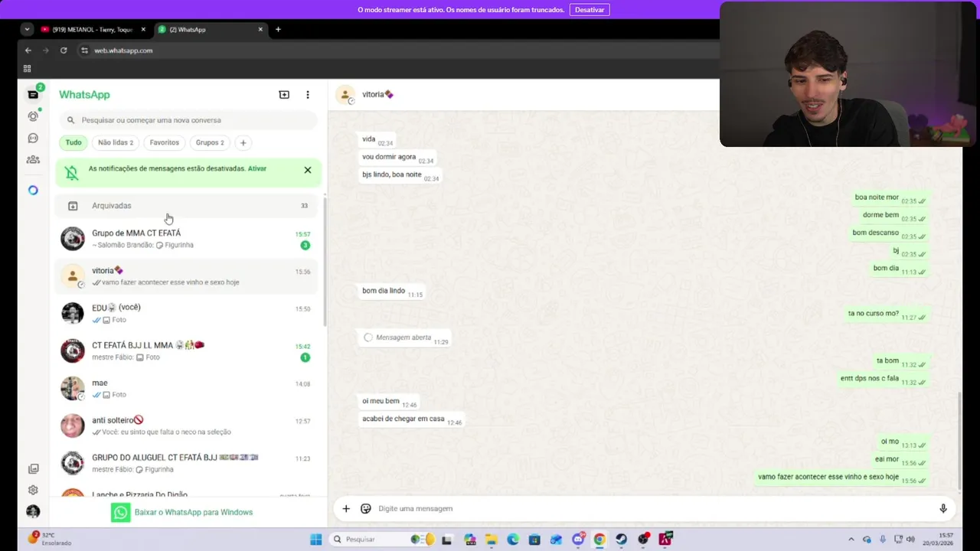Screen dimensions: 980x551
Task: Open the Chats icon in left sidebar
Action: pos(33,94)
